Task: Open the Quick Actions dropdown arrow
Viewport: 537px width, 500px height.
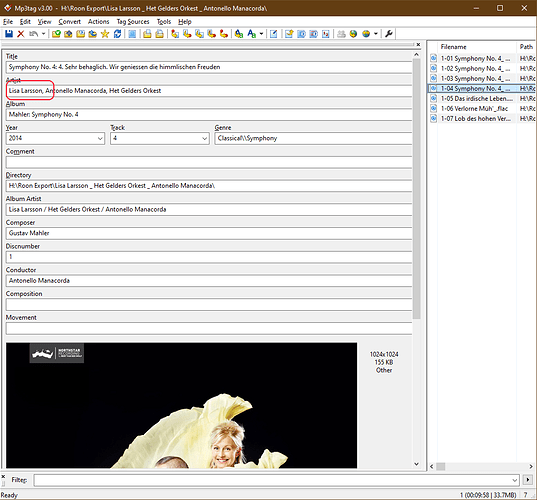Action: point(261,34)
